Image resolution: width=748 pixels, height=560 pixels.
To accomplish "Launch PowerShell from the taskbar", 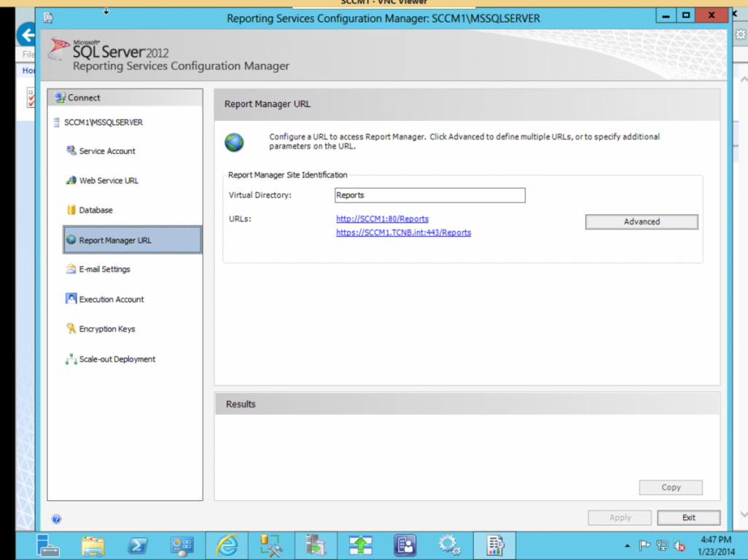I will click(137, 545).
